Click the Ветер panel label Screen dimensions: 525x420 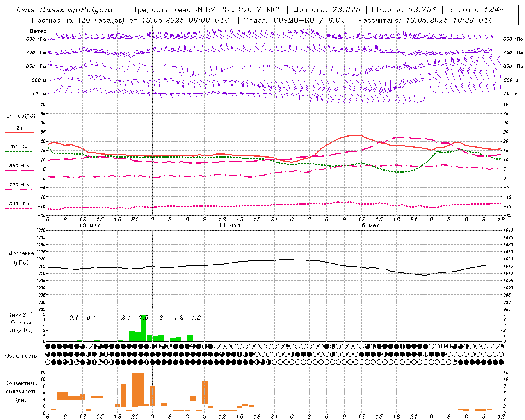[x=38, y=31]
